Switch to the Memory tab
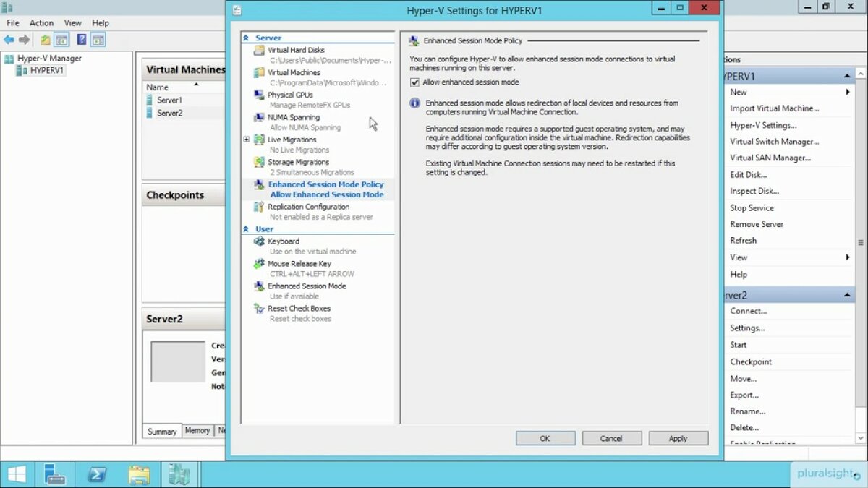 tap(197, 431)
